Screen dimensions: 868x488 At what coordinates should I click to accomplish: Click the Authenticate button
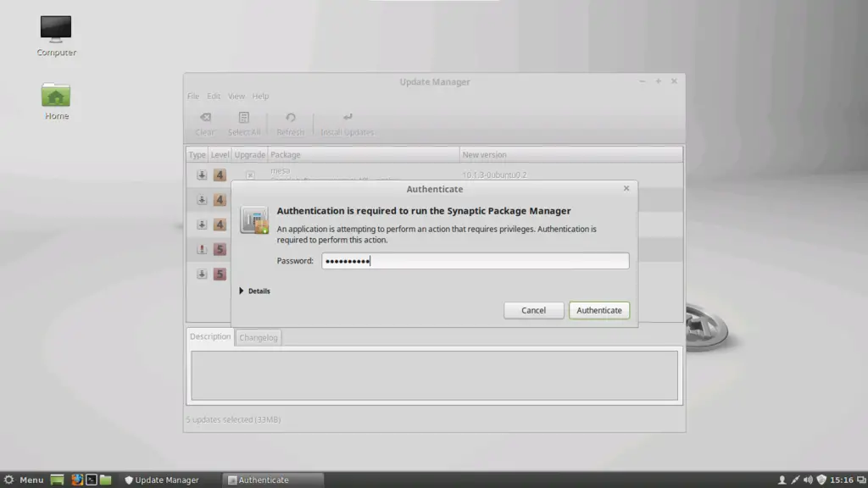pos(599,310)
